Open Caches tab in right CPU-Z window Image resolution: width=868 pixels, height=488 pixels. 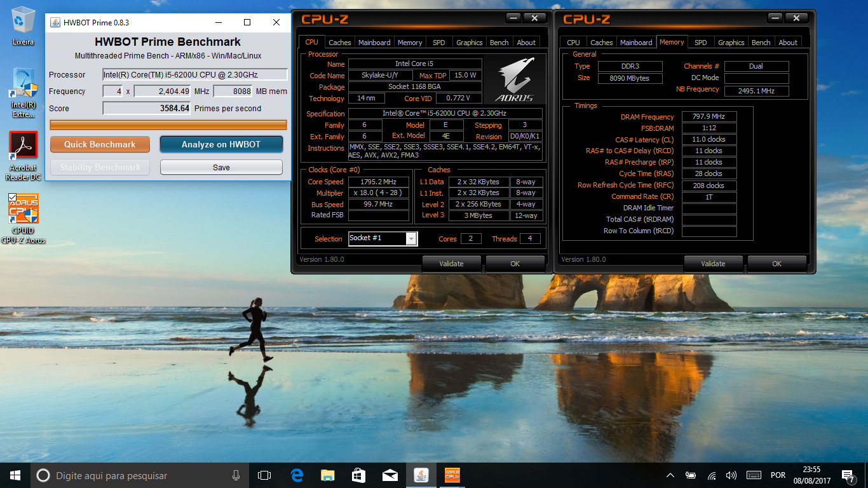602,43
